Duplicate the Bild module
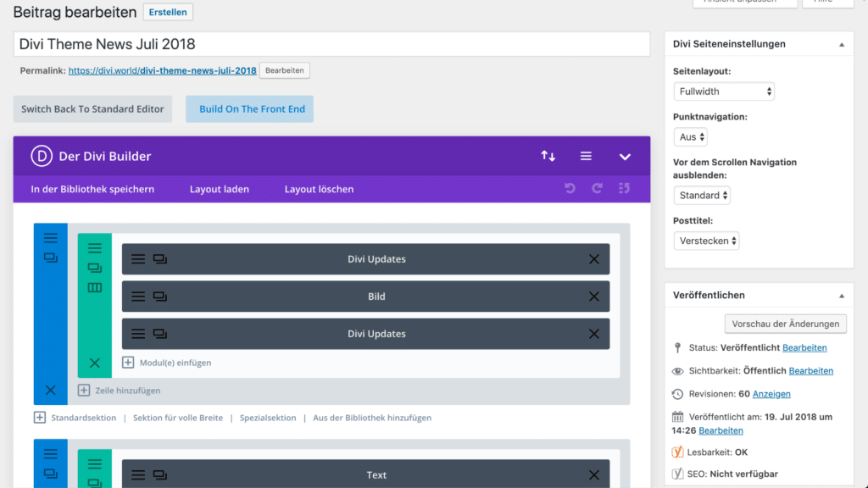 pyautogui.click(x=160, y=297)
